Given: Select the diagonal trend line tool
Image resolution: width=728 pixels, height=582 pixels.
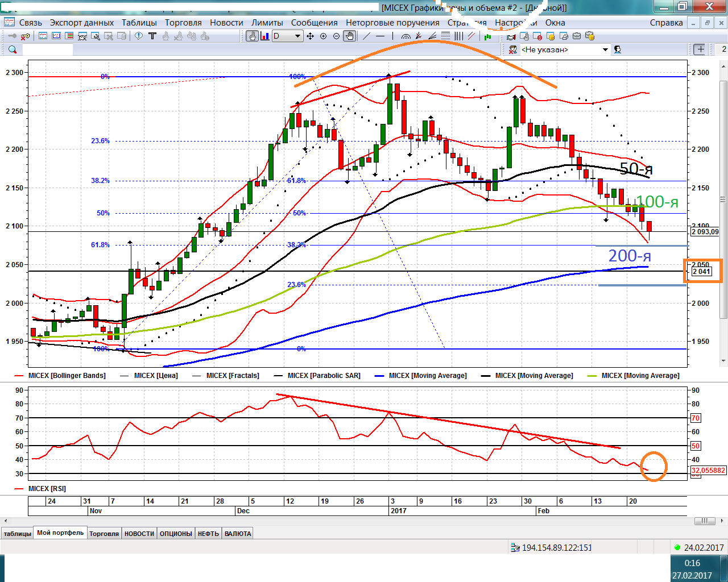Looking at the screenshot, I should [x=366, y=36].
